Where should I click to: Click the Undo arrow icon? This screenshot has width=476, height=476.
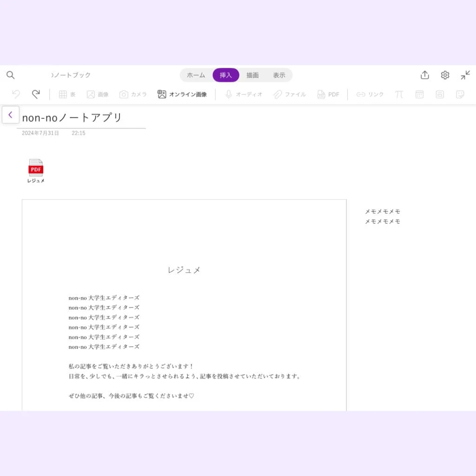(x=16, y=94)
